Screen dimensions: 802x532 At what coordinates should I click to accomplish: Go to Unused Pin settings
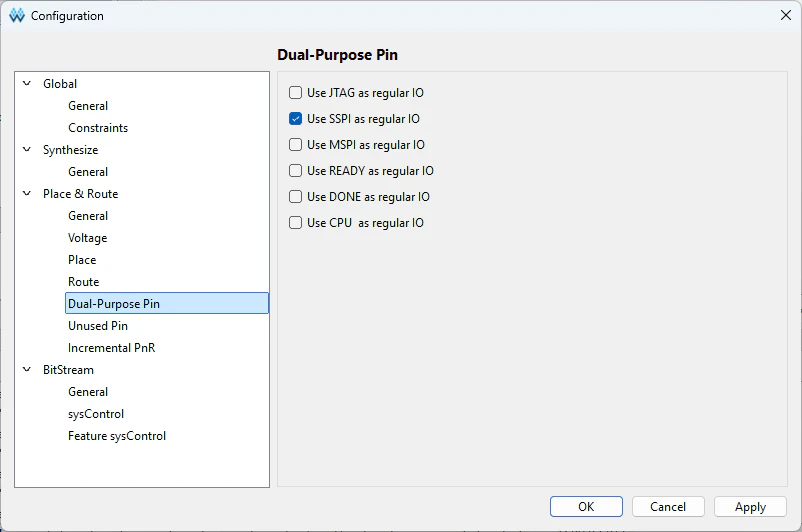tap(98, 326)
